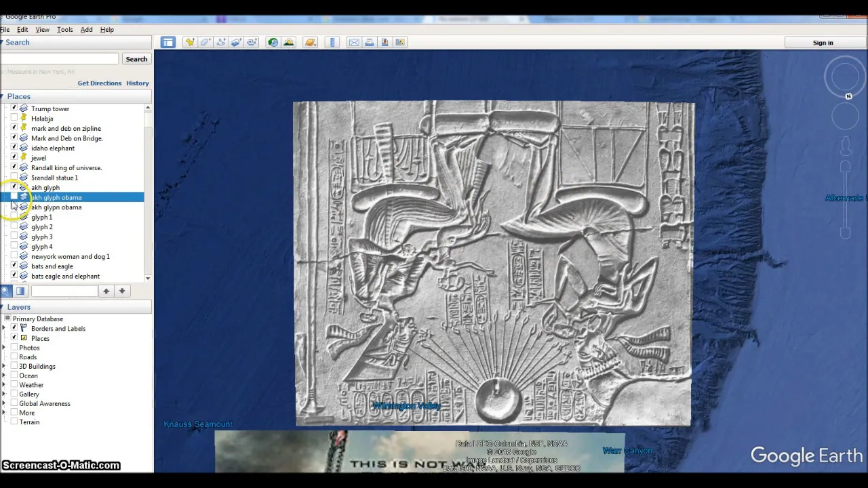Collapse the Layers panel triangle

(2, 307)
